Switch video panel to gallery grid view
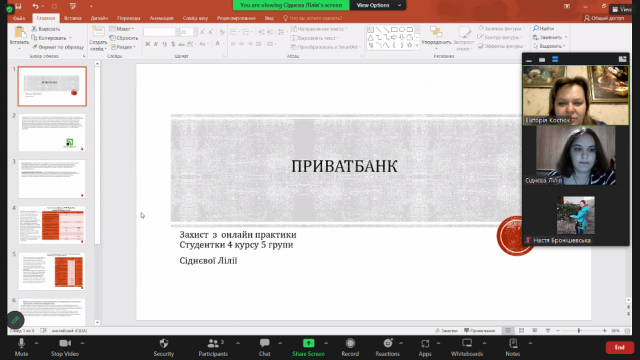 [x=622, y=59]
